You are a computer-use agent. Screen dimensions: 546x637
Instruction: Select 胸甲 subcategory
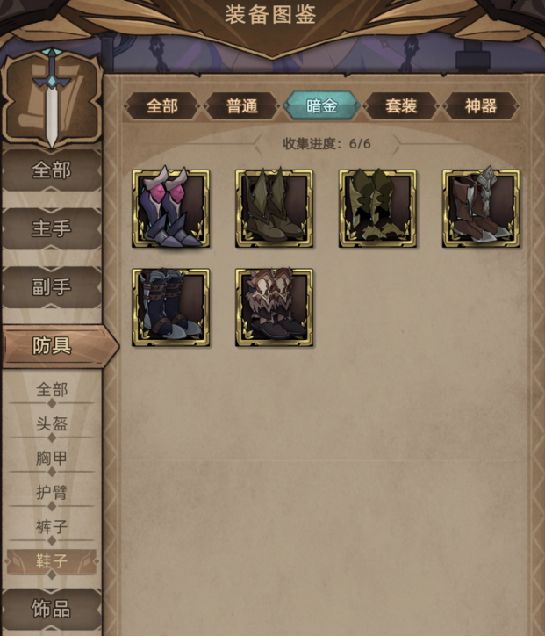[x=52, y=458]
